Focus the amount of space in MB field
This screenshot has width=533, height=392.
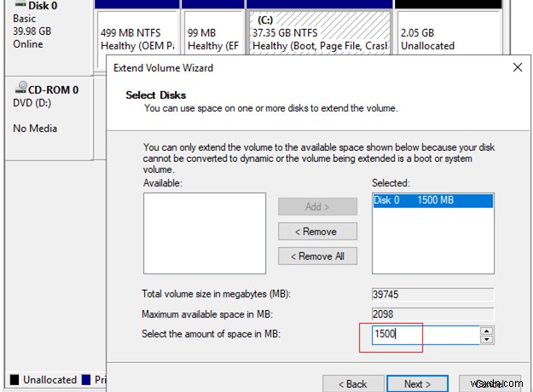pos(426,335)
